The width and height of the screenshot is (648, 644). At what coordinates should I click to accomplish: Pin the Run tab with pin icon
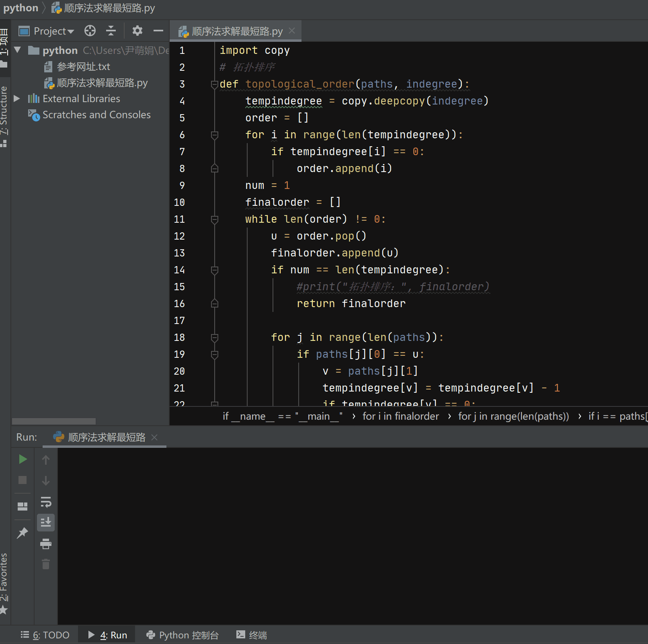(23, 533)
